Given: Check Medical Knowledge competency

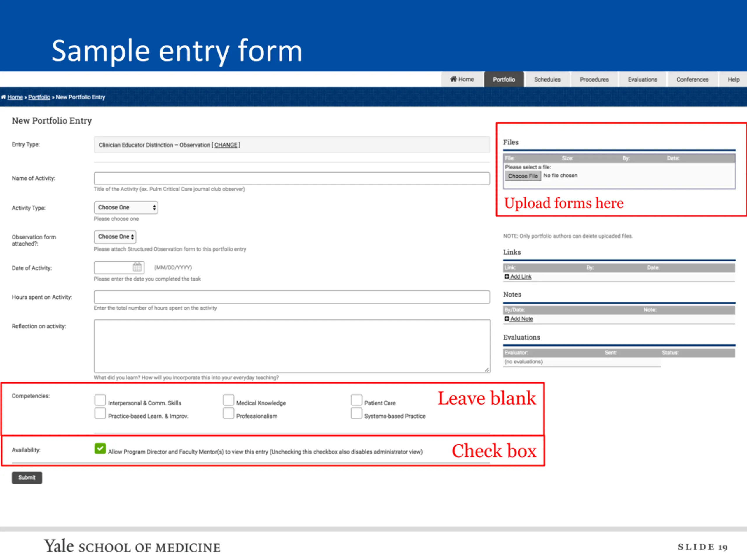Looking at the screenshot, I should click(229, 400).
